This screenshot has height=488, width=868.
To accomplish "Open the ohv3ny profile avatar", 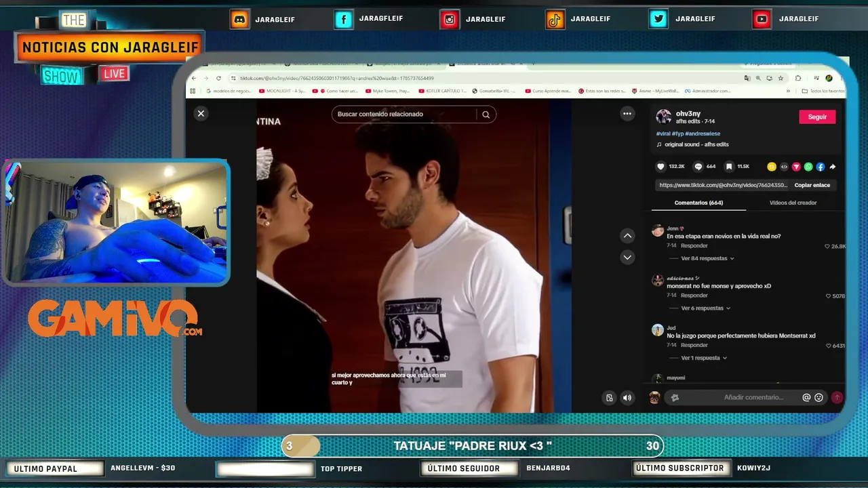I will tap(663, 117).
